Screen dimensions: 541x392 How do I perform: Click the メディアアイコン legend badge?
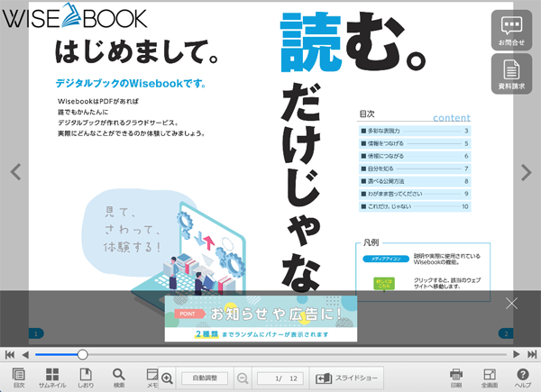pos(386,259)
